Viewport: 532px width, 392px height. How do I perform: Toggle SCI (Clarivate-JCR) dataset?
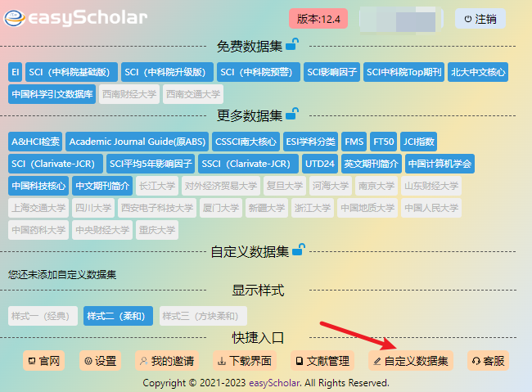[x=56, y=164]
